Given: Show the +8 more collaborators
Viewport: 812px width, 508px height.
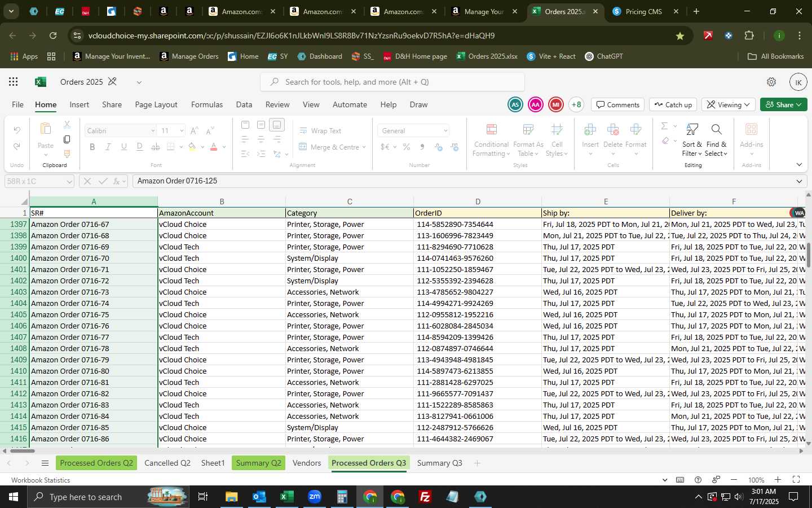Looking at the screenshot, I should coord(576,104).
